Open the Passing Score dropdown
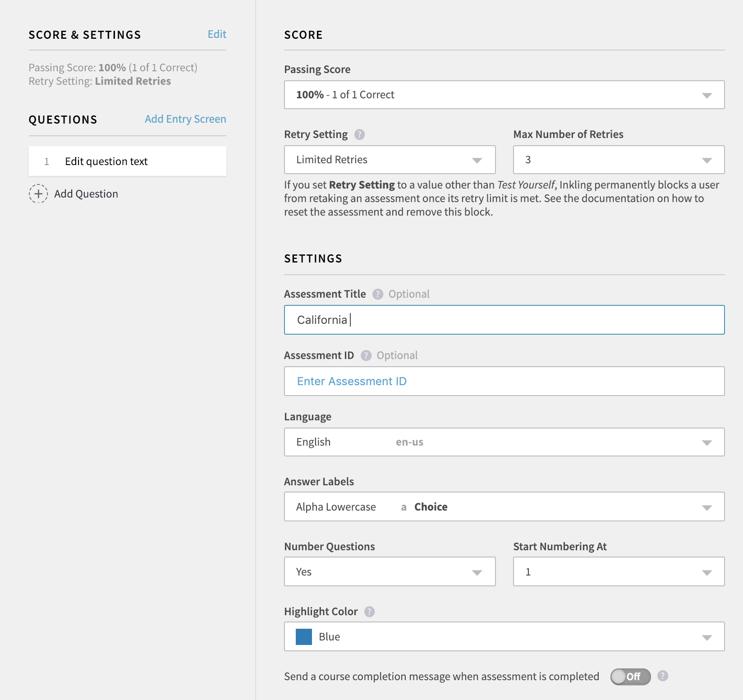Screen dimensions: 743x700 pyautogui.click(x=504, y=95)
